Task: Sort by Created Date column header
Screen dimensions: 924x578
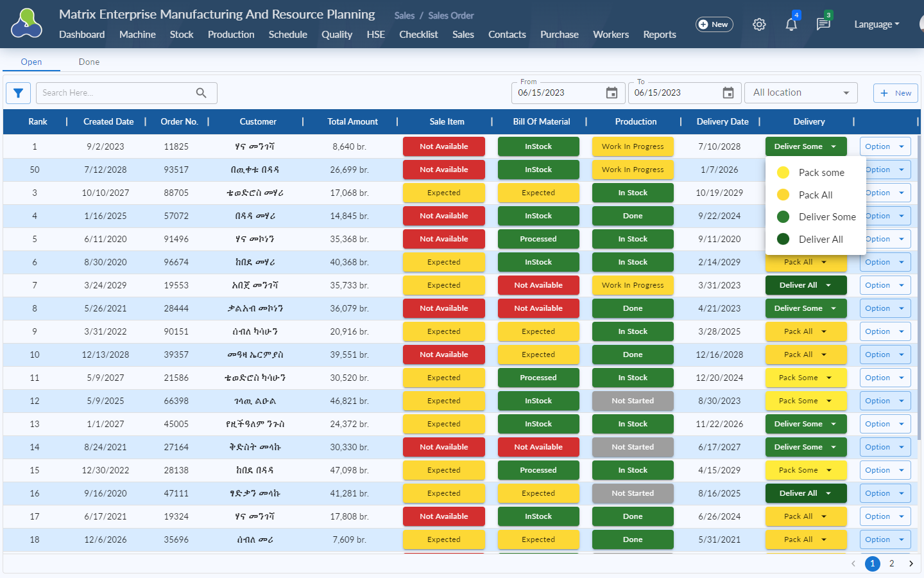Action: (x=108, y=121)
